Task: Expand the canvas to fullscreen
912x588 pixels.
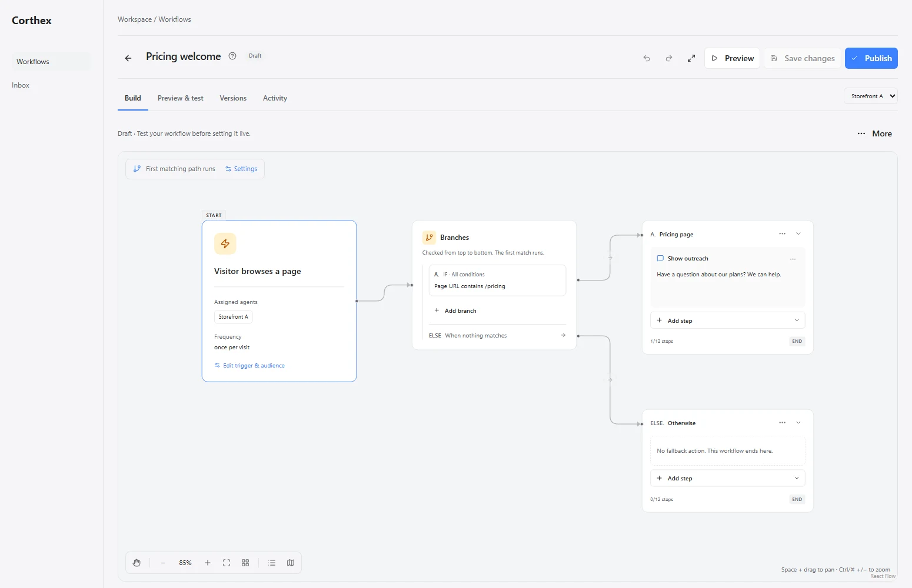Action: click(x=691, y=58)
